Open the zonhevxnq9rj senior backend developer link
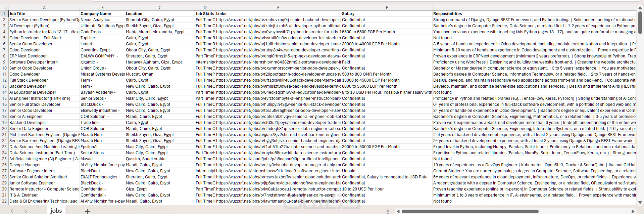Viewport: 644px width, 214px height. click(x=278, y=20)
